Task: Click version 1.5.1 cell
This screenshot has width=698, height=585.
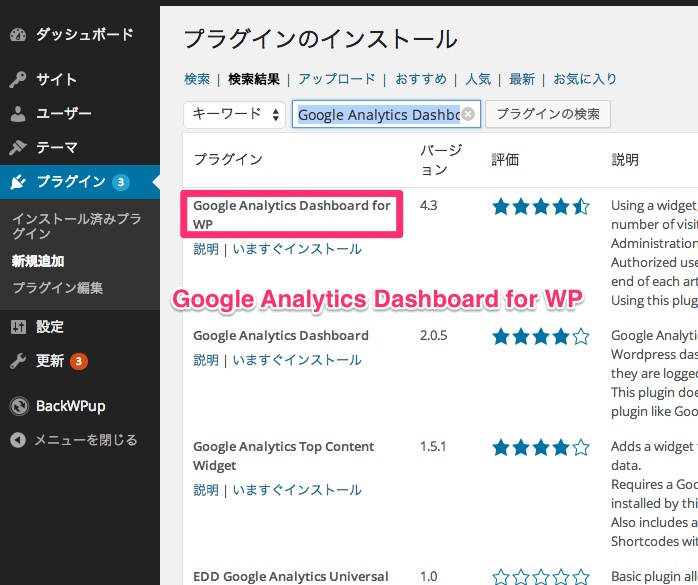Action: click(433, 446)
